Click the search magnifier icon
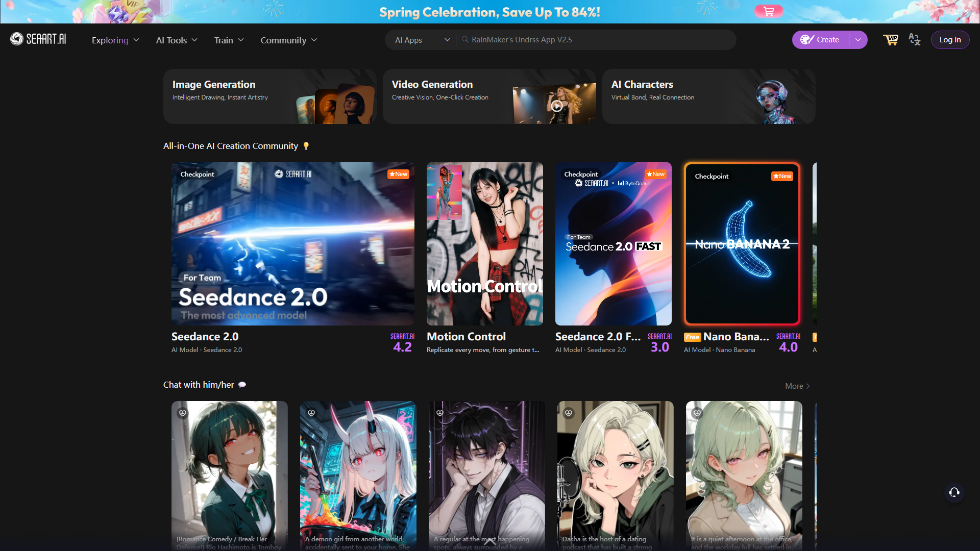 (465, 39)
